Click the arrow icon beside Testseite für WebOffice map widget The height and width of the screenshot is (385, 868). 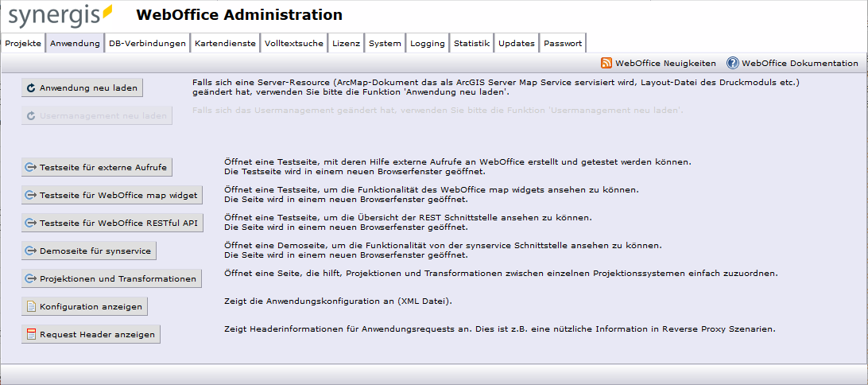[31, 195]
